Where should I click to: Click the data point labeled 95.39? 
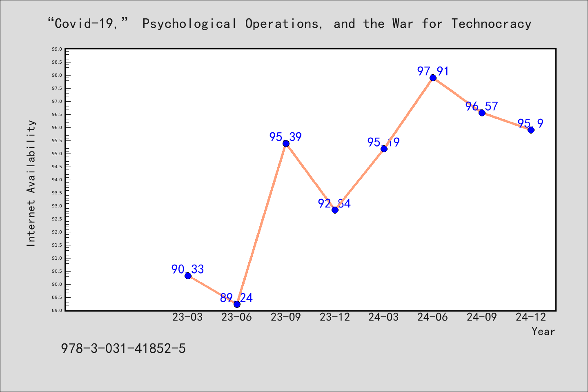tap(286, 143)
